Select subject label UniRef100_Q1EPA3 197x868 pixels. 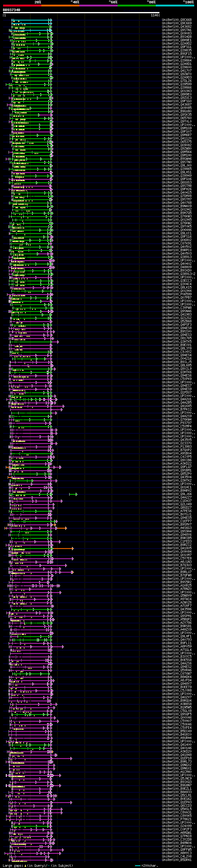tap(177, 802)
